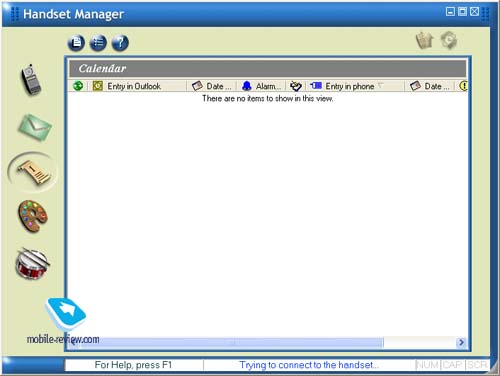Viewport: 500px width, 376px height.
Task: Open the phone handset section icon
Action: (31, 80)
